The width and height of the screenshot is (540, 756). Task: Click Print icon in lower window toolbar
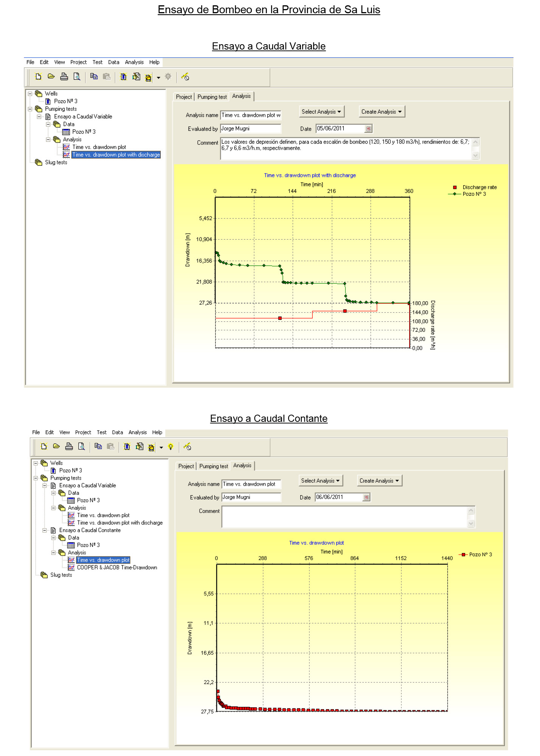coord(69,446)
